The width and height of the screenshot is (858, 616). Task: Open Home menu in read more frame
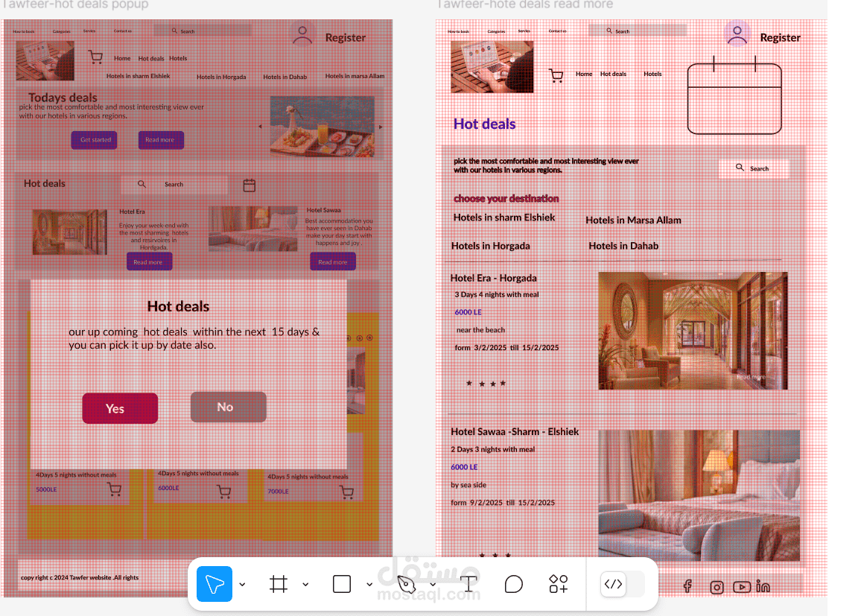click(x=584, y=74)
